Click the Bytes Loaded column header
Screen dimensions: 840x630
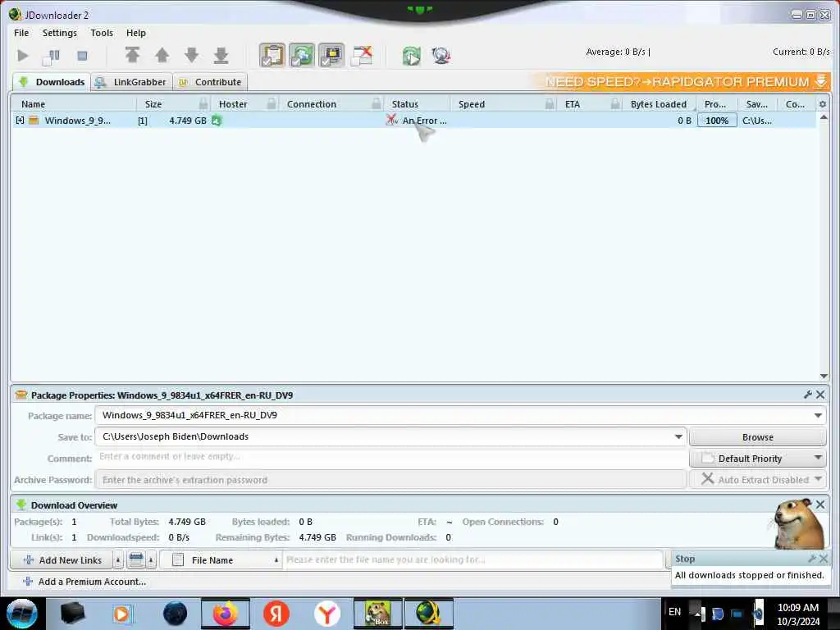point(659,104)
